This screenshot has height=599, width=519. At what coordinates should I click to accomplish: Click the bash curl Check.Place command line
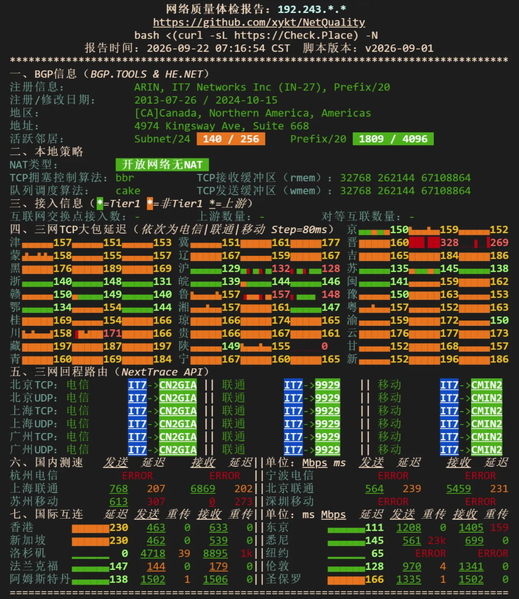pos(256,36)
